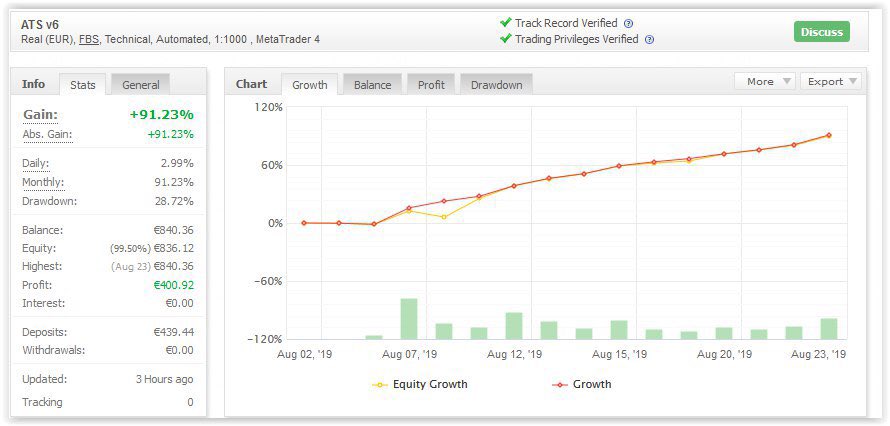
Task: Click the tallest green bar near Aug 07
Action: (409, 319)
